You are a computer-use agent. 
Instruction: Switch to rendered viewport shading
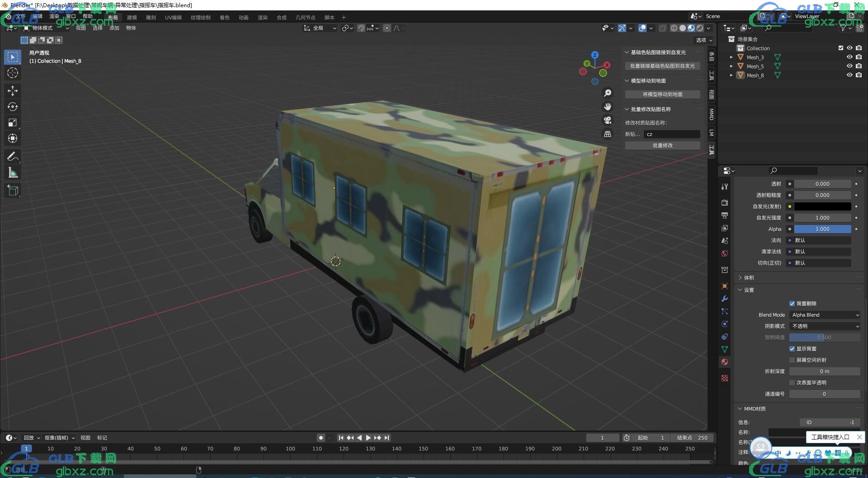coord(700,28)
